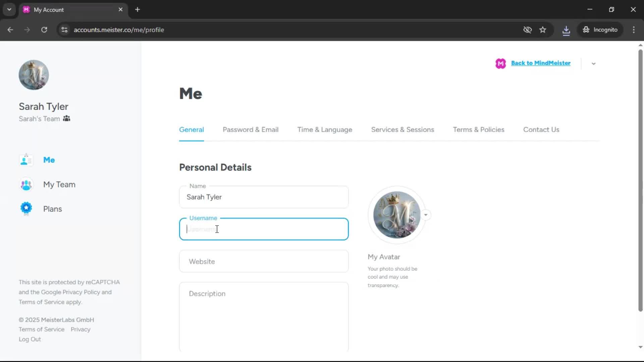Click the third-party cookies blocked eye icon
Screen dimensions: 644x362
pyautogui.click(x=527, y=30)
